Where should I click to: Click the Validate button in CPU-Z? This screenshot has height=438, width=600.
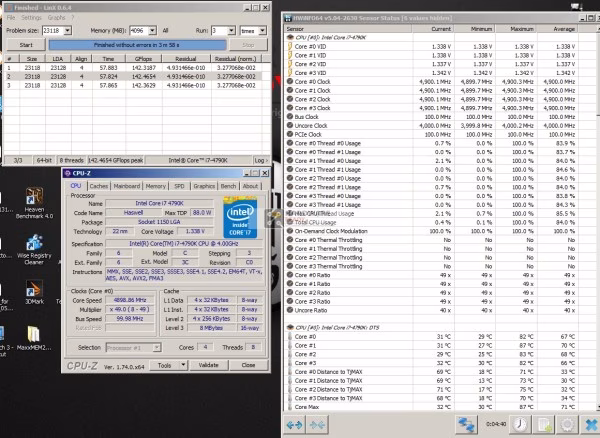point(209,365)
